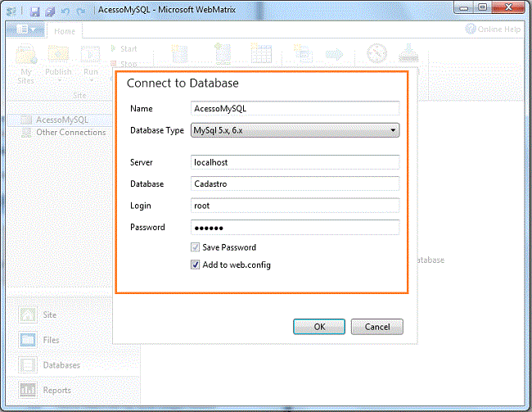The width and height of the screenshot is (532, 412).
Task: Click the Login field with root
Action: (295, 206)
